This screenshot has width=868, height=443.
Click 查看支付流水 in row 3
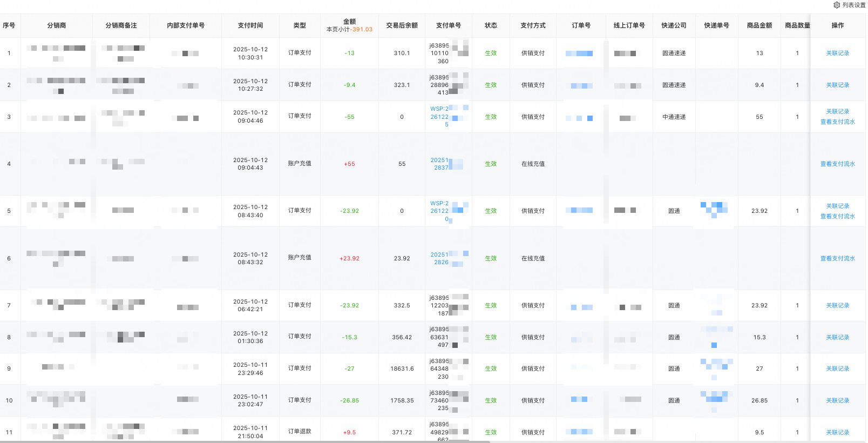point(837,122)
